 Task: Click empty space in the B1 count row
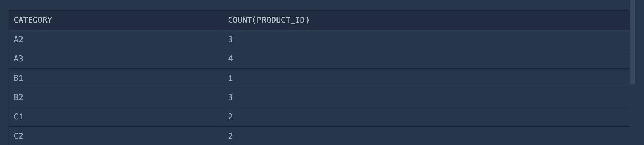pos(427,78)
